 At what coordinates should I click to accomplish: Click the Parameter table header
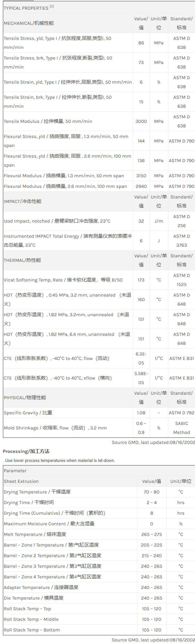15,471
